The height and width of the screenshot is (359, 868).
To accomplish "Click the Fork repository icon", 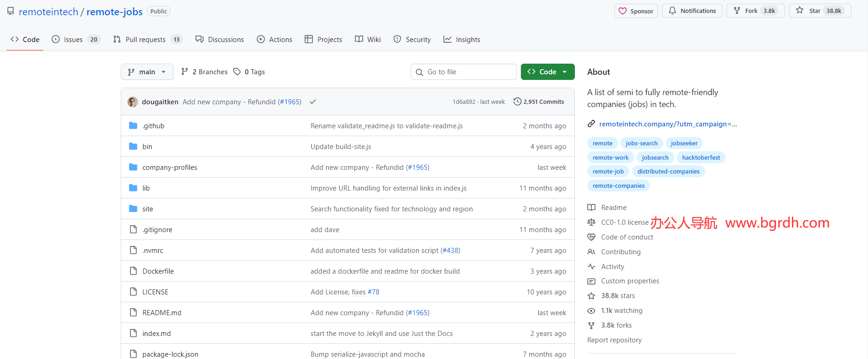I will tap(737, 11).
